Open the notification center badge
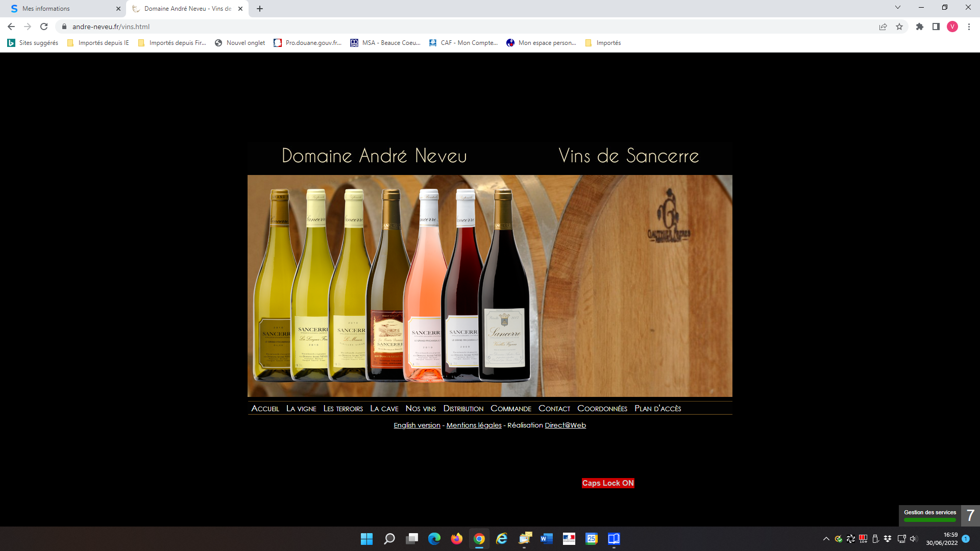980x551 pixels. [x=966, y=539]
